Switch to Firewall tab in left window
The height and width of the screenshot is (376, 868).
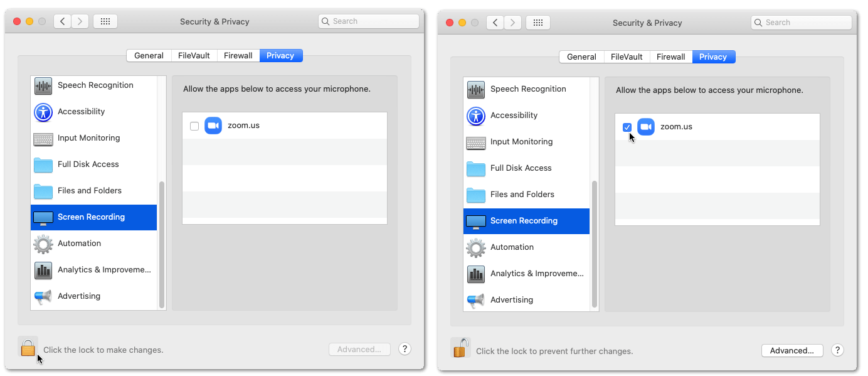pos(238,55)
